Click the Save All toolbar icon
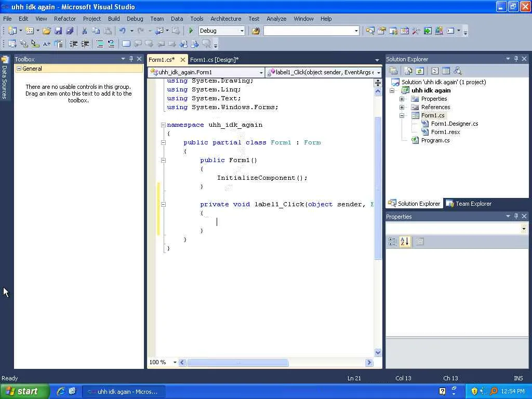Image resolution: width=532 pixels, height=399 pixels. pyautogui.click(x=70, y=31)
